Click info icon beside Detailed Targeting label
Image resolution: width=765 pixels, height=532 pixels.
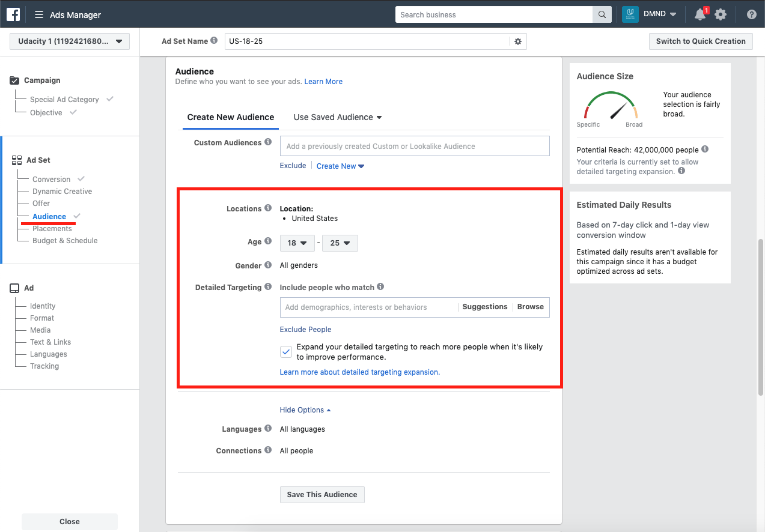267,288
